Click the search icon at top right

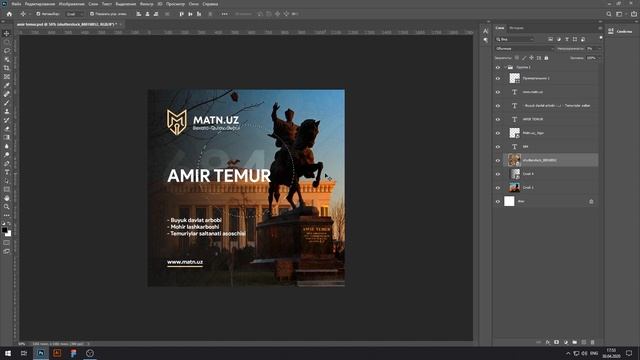(x=609, y=14)
